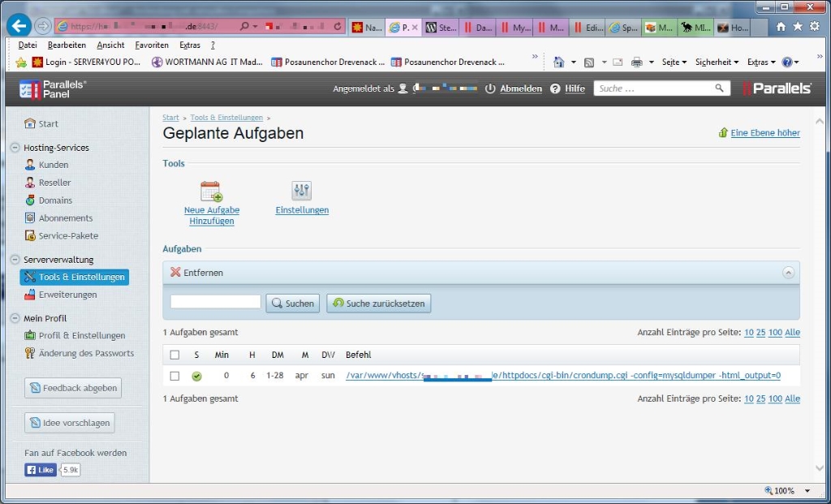This screenshot has width=831, height=504.
Task: Click the Eine Ebene höher up-arrow icon
Action: point(722,133)
